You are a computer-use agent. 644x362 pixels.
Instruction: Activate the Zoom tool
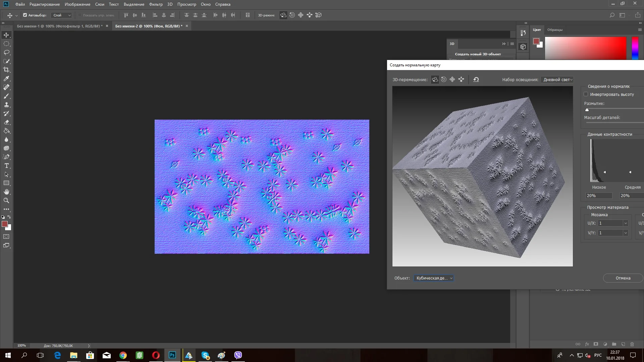pyautogui.click(x=6, y=200)
